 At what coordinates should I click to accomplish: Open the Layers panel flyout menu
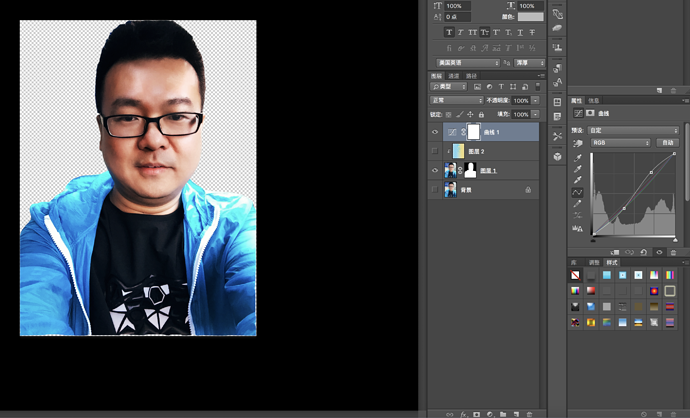click(541, 76)
